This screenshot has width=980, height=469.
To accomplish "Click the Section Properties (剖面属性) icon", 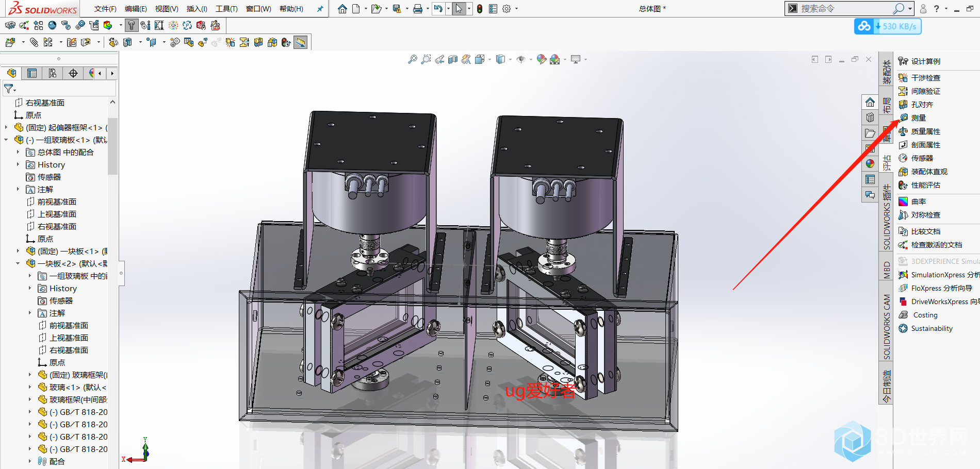I will click(x=903, y=145).
